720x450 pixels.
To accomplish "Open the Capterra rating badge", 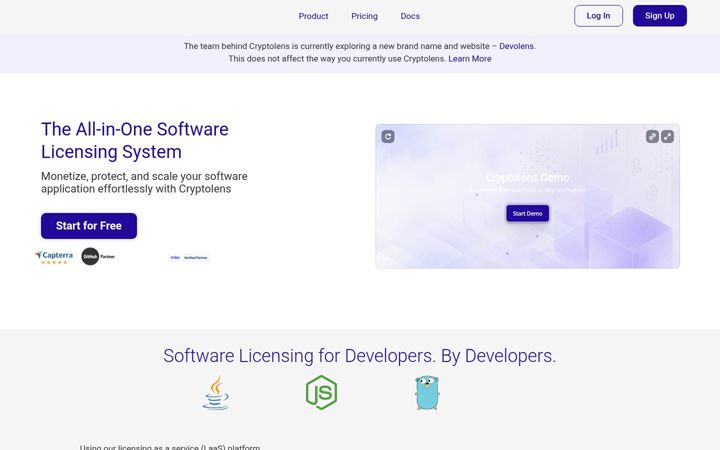I will coord(54,257).
